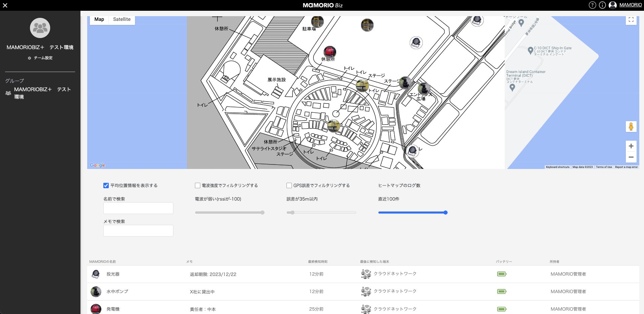Click the red generator marker on the map

tap(330, 52)
